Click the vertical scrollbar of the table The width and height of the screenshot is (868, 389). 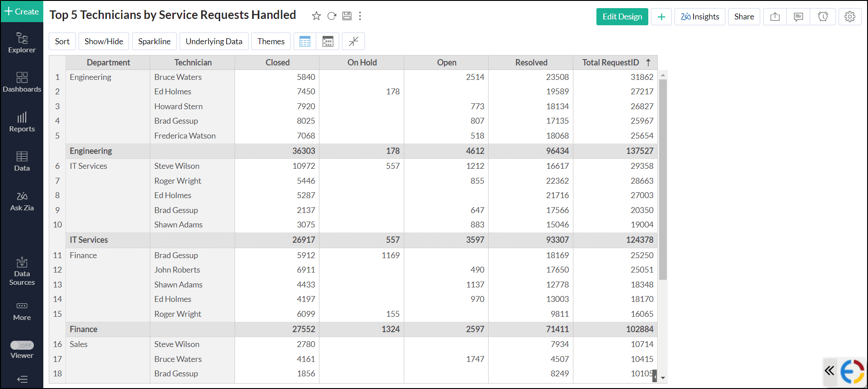[663, 181]
